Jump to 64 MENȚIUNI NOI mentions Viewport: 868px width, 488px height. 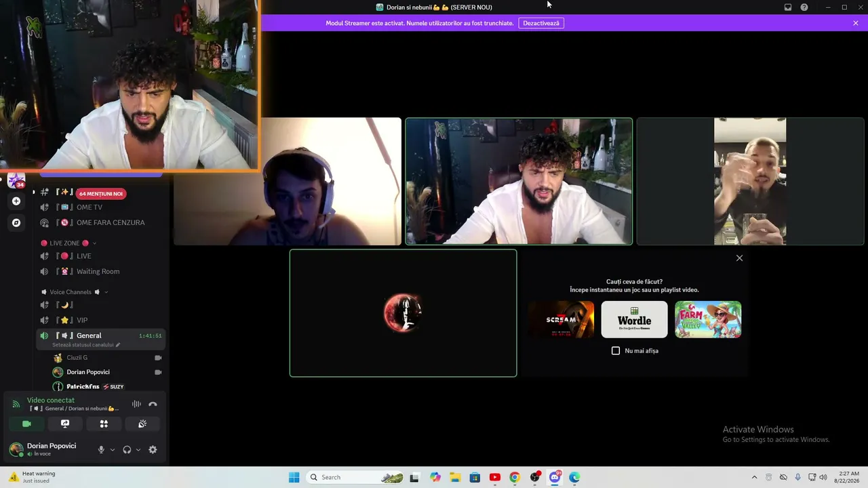(x=101, y=194)
